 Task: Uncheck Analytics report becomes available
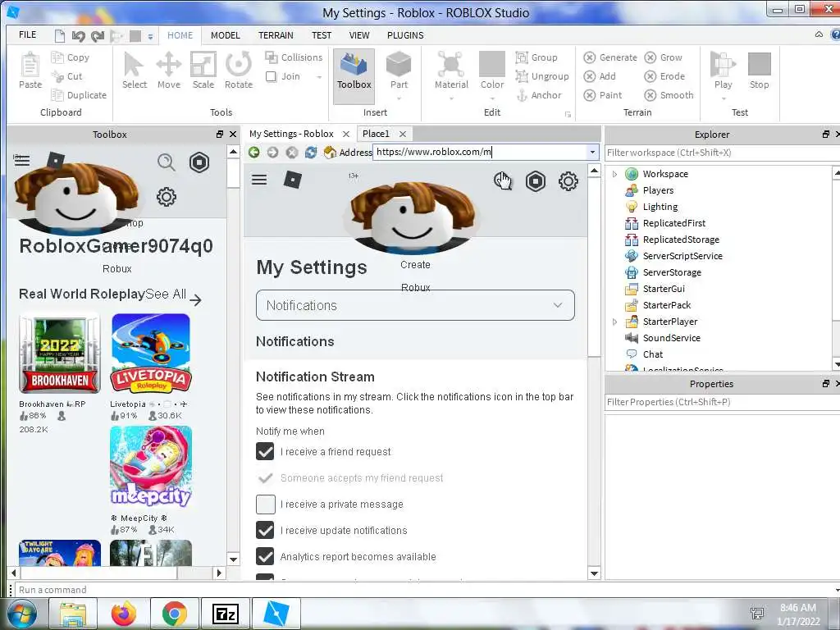[x=265, y=557]
